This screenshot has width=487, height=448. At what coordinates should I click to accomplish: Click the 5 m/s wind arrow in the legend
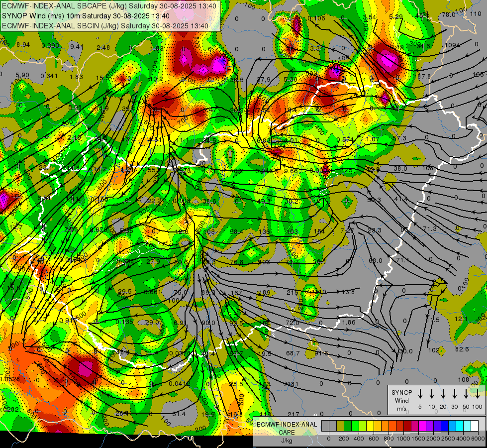coord(420,394)
